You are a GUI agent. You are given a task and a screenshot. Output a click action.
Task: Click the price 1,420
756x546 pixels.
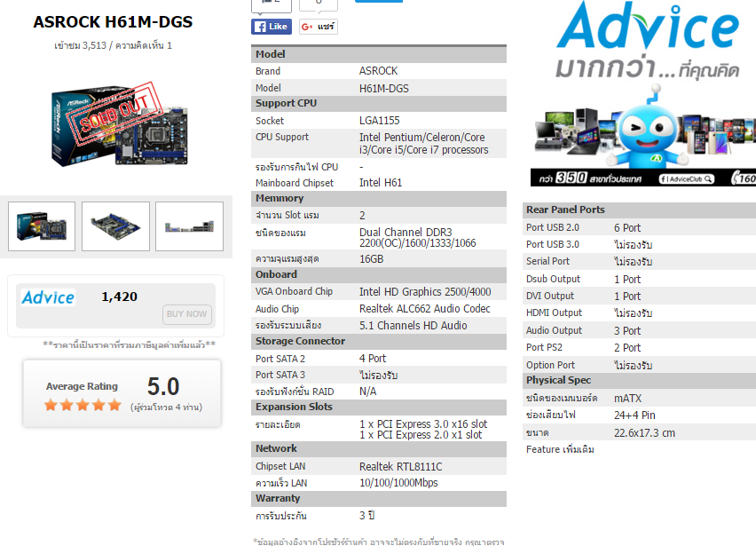(x=119, y=297)
